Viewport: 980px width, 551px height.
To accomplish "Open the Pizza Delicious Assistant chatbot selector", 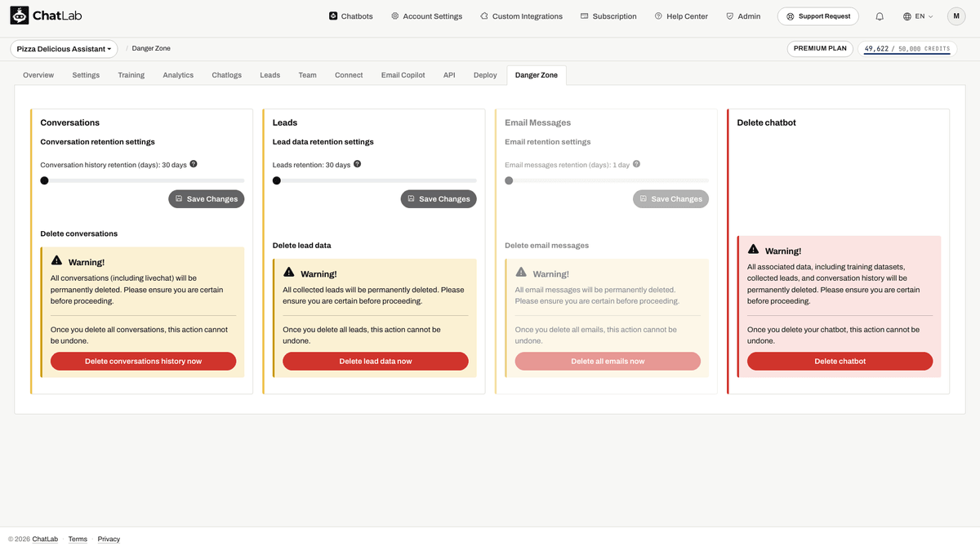I will 64,49.
